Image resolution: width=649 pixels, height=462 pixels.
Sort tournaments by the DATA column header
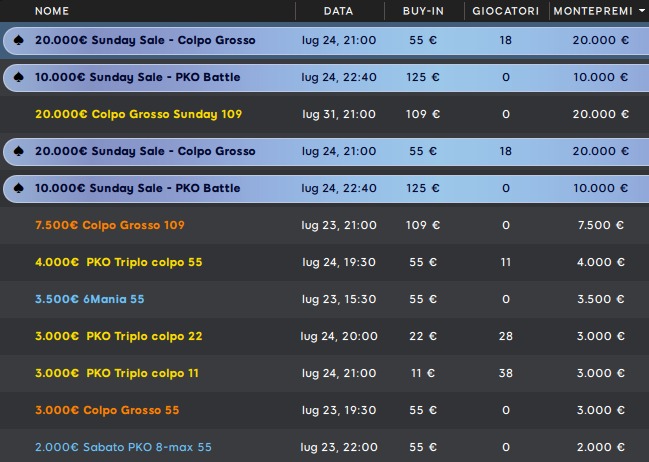[338, 11]
